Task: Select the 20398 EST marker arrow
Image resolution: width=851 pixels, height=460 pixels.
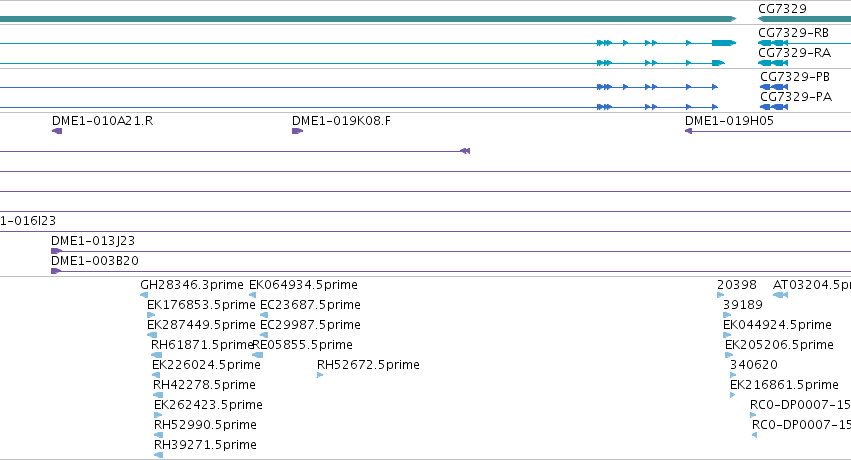Action: pos(721,295)
